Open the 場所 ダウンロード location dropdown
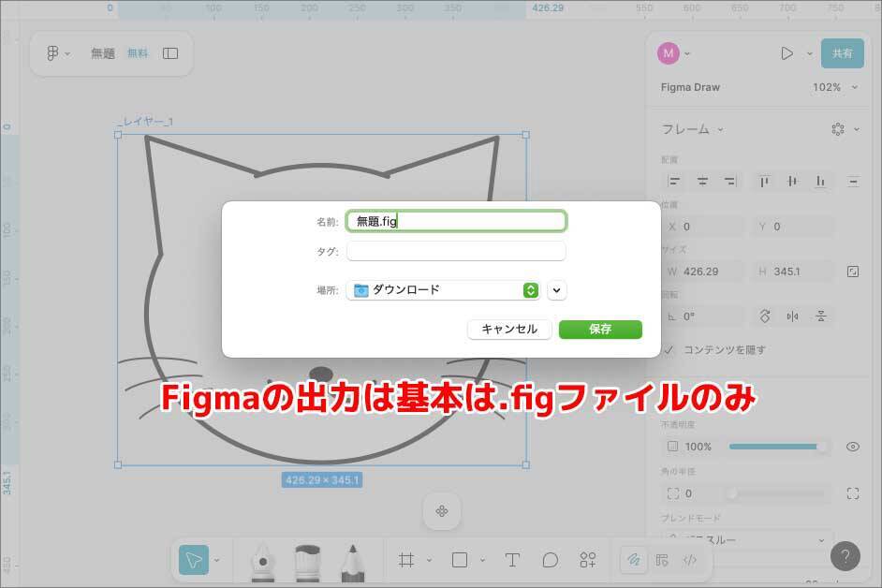 pyautogui.click(x=443, y=290)
